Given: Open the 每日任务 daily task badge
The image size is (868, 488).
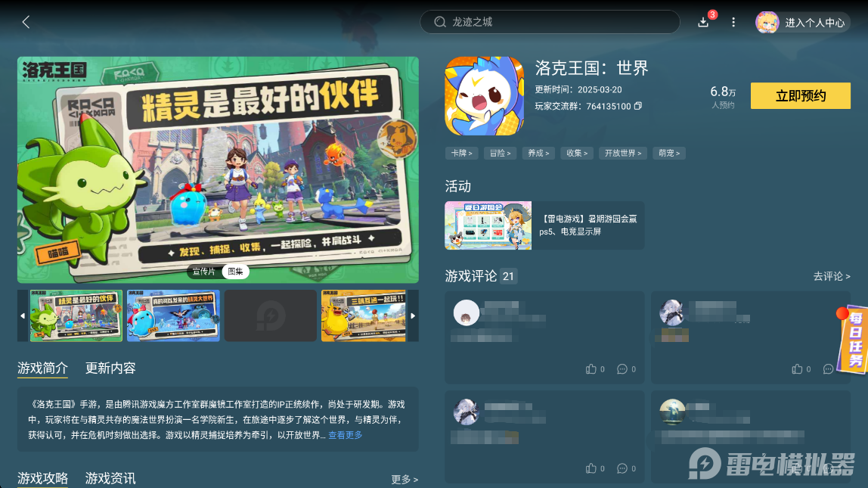Looking at the screenshot, I should point(853,339).
